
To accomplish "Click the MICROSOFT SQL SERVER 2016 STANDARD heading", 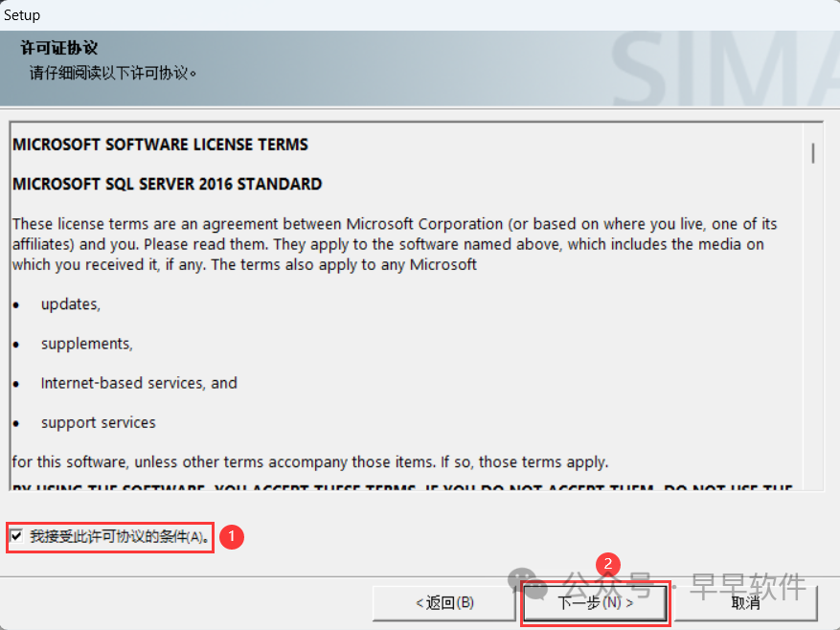I will pyautogui.click(x=167, y=184).
